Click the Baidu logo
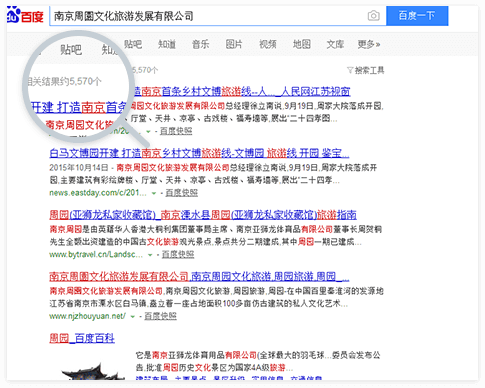This screenshot has height=388, width=485. point(25,15)
